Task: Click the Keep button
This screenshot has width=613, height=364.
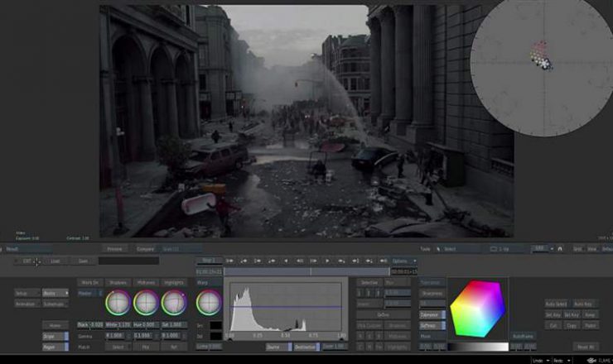Action: pyautogui.click(x=590, y=315)
